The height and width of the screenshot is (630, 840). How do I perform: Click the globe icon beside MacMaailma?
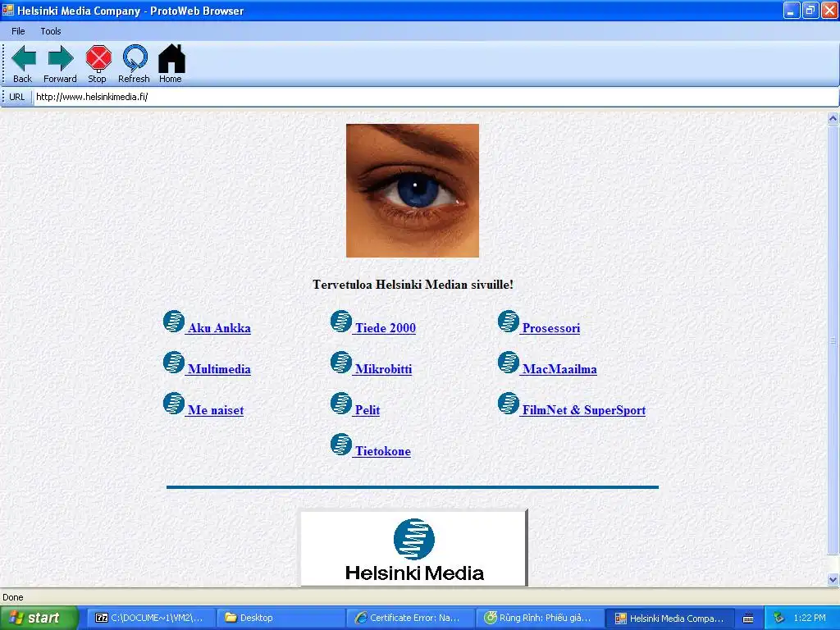(508, 363)
